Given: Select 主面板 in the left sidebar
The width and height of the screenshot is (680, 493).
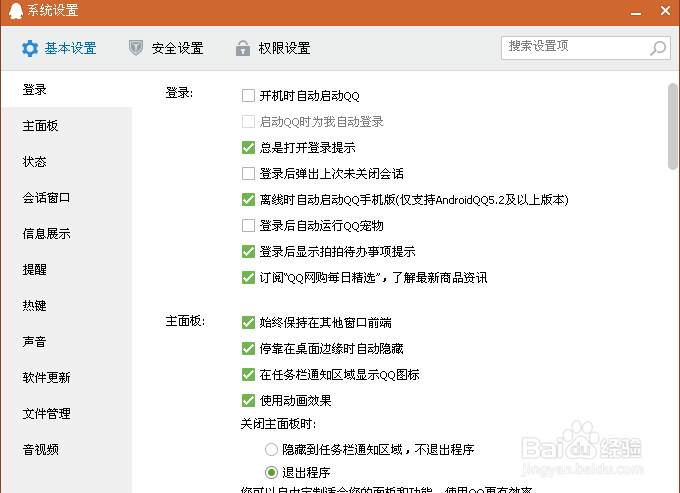Looking at the screenshot, I should coord(66,126).
